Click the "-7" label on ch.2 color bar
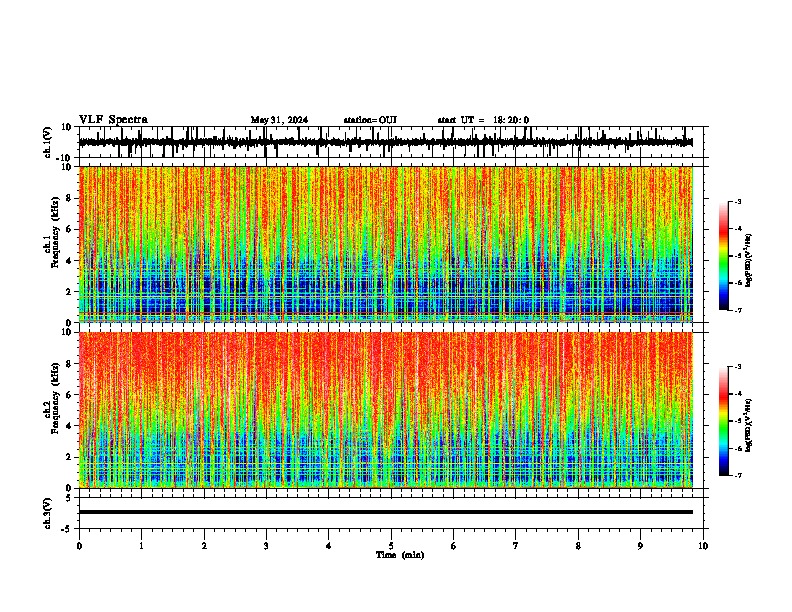Viewport: 792px width, 612px height. pyautogui.click(x=737, y=475)
